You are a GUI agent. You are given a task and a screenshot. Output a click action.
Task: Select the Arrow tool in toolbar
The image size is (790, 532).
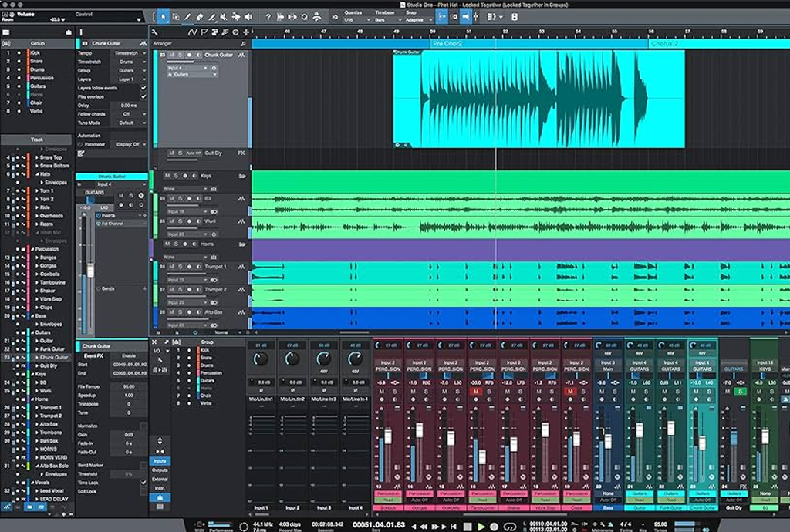[164, 16]
